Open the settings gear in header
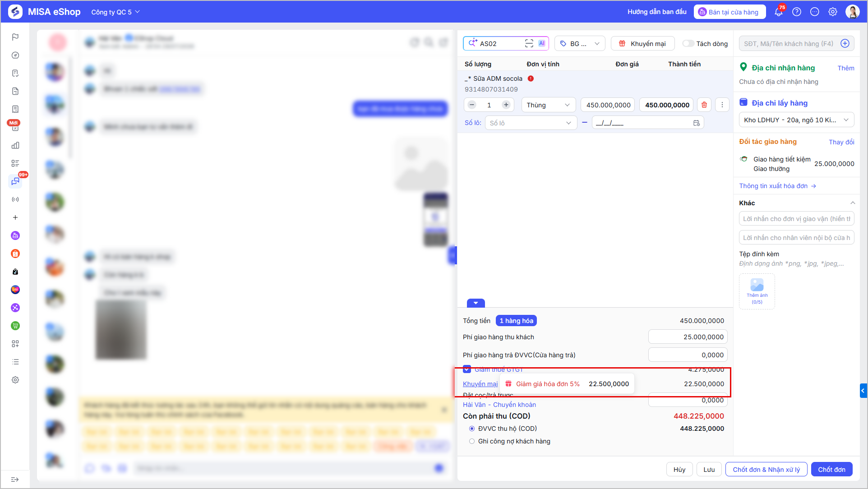Viewport: 868px width, 489px height. coord(833,12)
